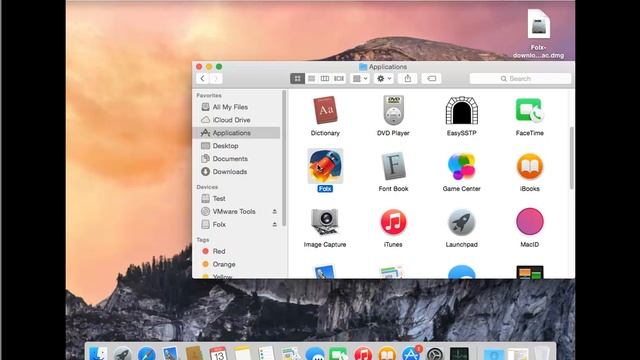The height and width of the screenshot is (360, 640).
Task: Select the MacID app icon
Action: pyautogui.click(x=529, y=222)
